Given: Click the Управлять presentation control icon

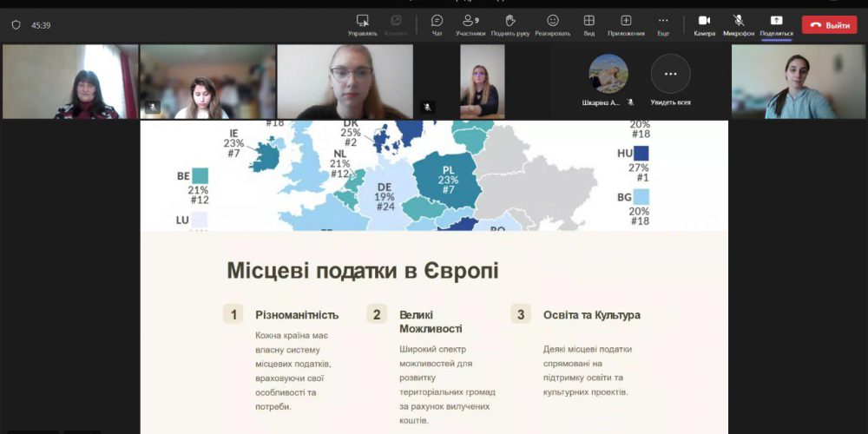Looking at the screenshot, I should (x=363, y=21).
